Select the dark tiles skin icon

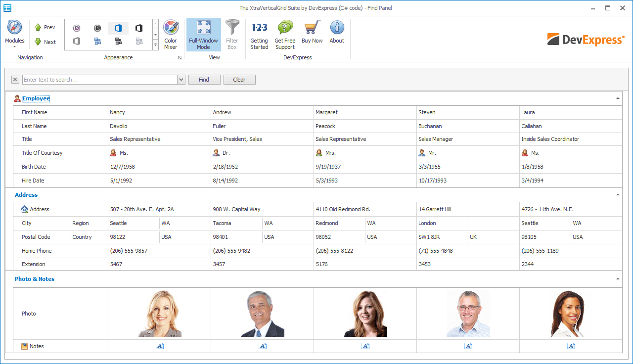(118, 41)
